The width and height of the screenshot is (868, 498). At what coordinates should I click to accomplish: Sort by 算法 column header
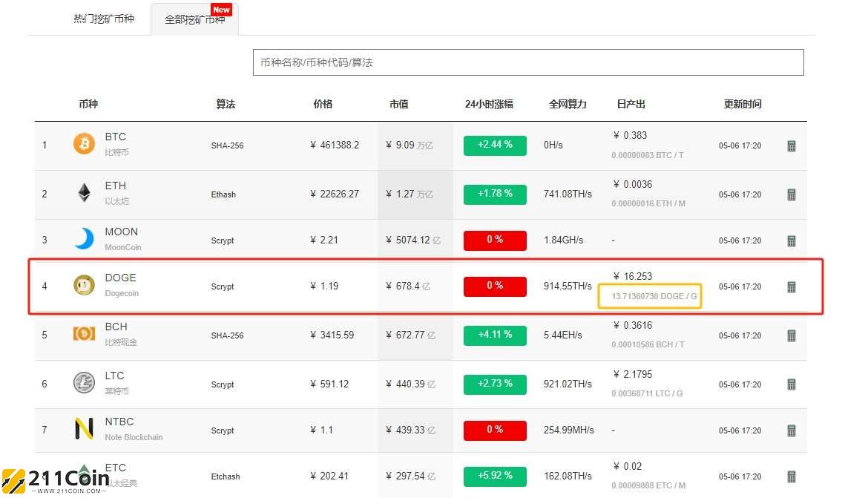pyautogui.click(x=226, y=104)
